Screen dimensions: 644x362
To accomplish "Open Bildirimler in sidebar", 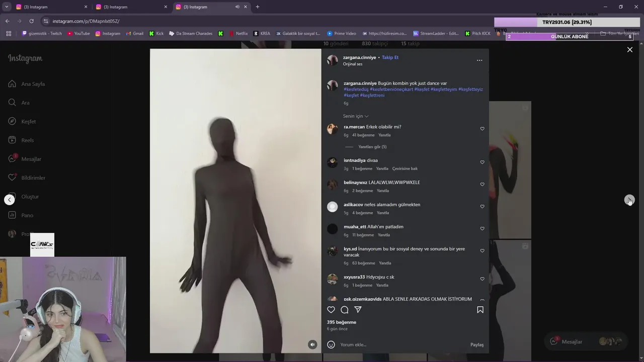I will coord(27,177).
